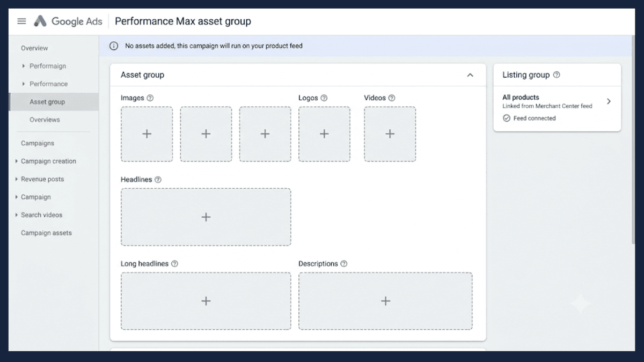644x362 pixels.
Task: Add a headline in the Headlines box
Action: pyautogui.click(x=206, y=217)
